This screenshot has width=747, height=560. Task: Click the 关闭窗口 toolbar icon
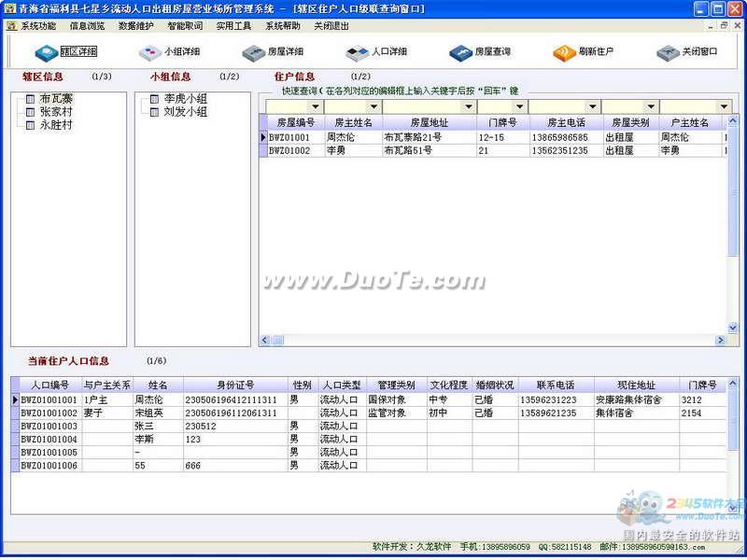668,52
